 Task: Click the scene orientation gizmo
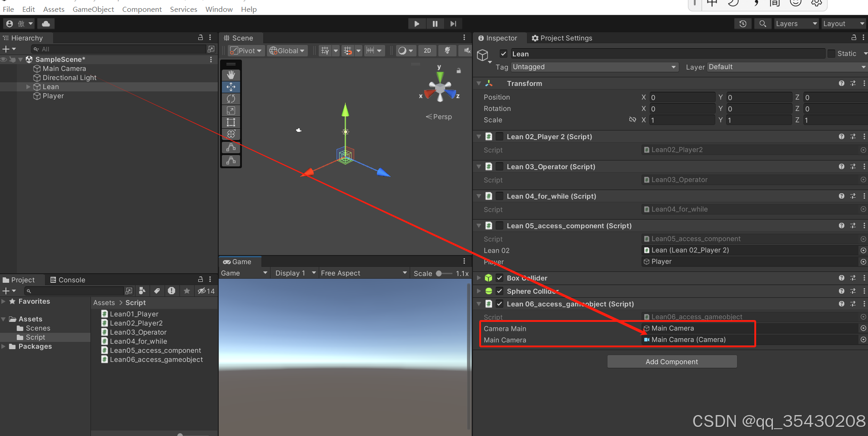click(x=440, y=87)
